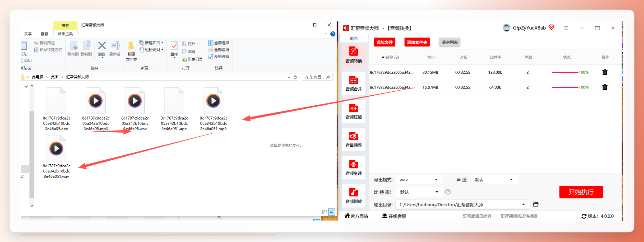Click 反向选择 invert selection in Explorer

point(219,57)
